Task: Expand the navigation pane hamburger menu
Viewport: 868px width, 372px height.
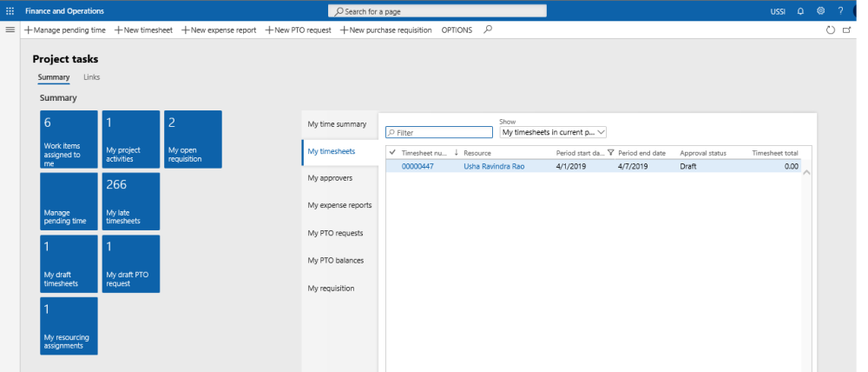Action: (x=10, y=30)
